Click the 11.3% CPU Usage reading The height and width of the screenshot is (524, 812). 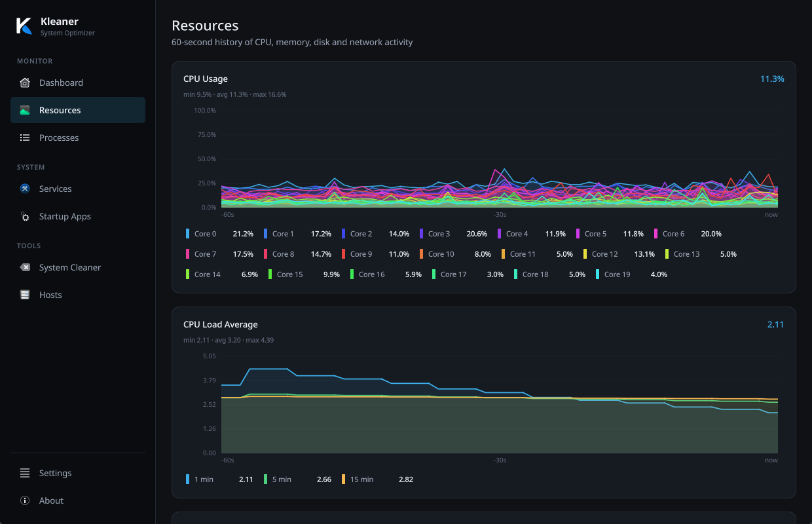(772, 79)
